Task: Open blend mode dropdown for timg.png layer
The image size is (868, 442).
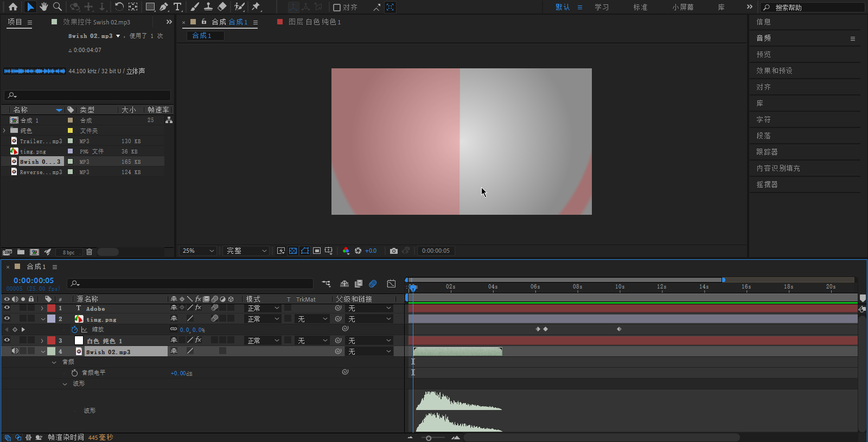Action: click(x=263, y=319)
